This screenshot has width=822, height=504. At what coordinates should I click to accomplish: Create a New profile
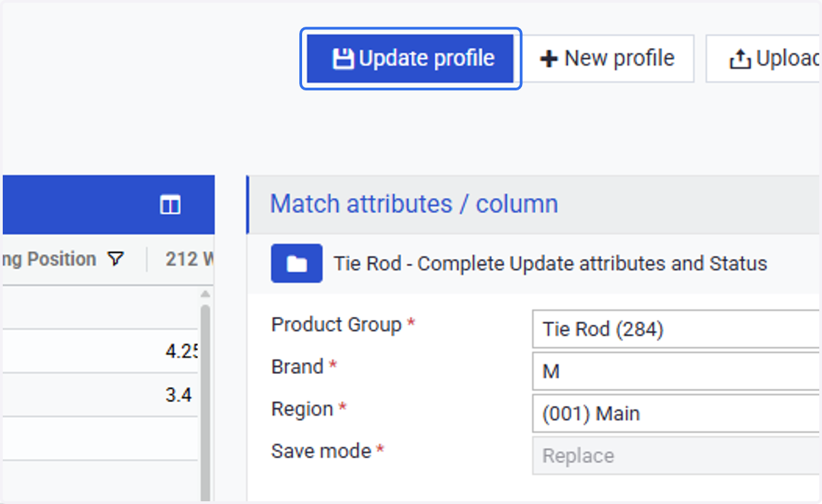tap(608, 58)
